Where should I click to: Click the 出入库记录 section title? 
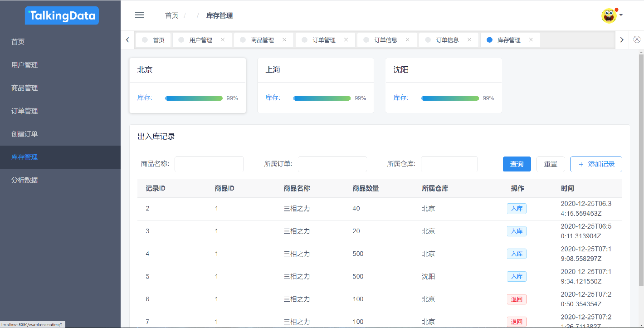point(156,137)
